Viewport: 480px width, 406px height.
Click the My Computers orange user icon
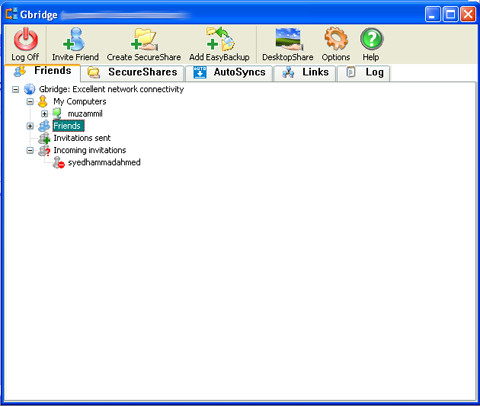(x=43, y=101)
